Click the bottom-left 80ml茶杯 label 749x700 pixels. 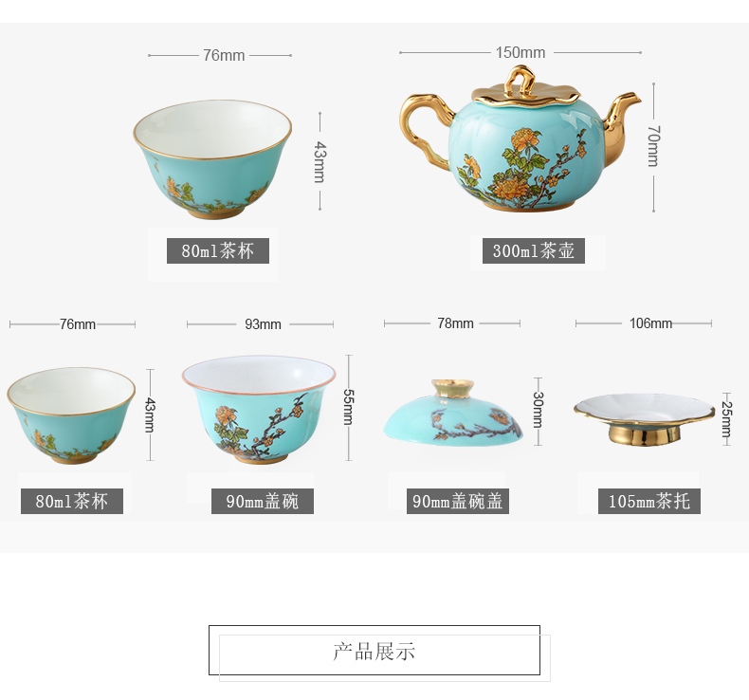point(72,501)
